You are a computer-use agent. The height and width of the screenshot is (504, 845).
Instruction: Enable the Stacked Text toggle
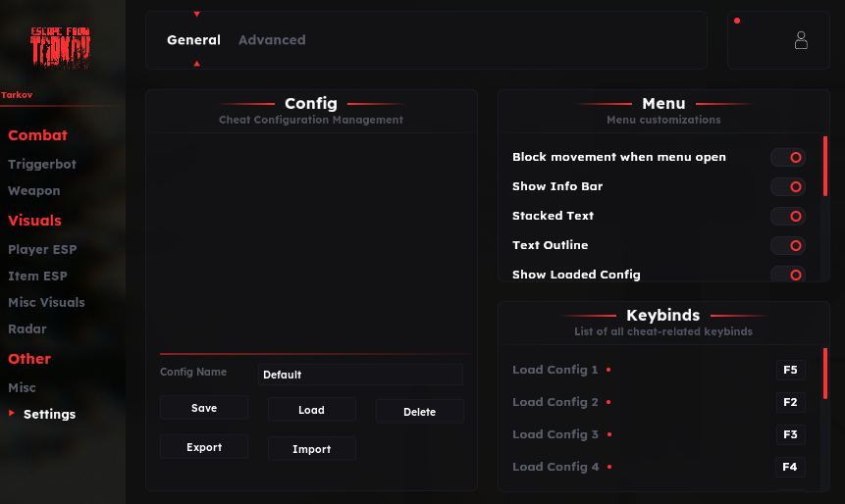(x=788, y=216)
